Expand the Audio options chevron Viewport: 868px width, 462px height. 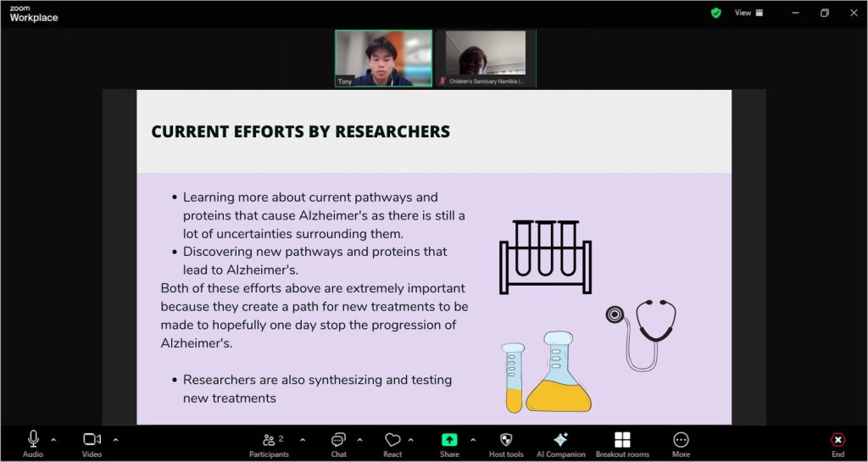[53, 440]
